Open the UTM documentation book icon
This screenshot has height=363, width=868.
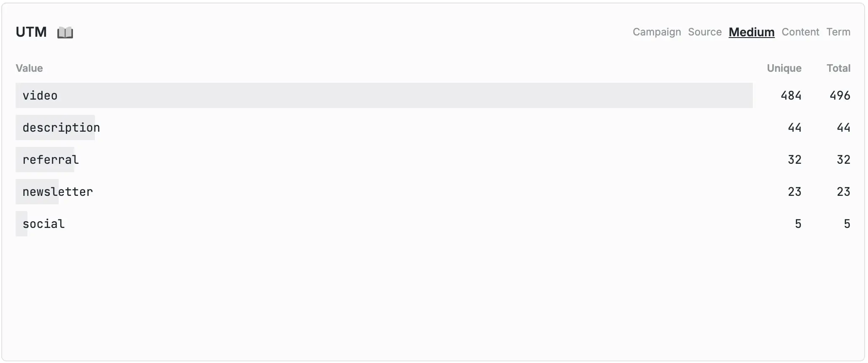click(x=65, y=33)
